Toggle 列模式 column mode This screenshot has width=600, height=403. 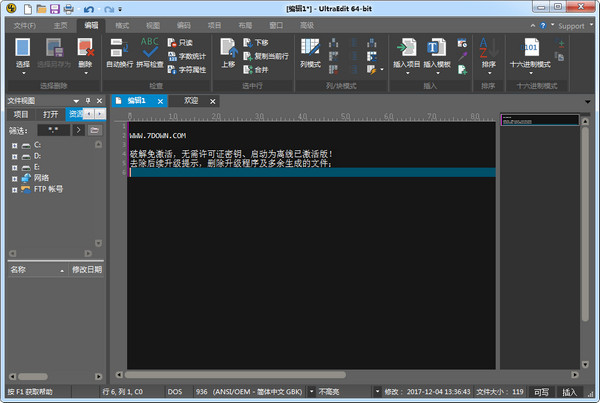pyautogui.click(x=309, y=48)
